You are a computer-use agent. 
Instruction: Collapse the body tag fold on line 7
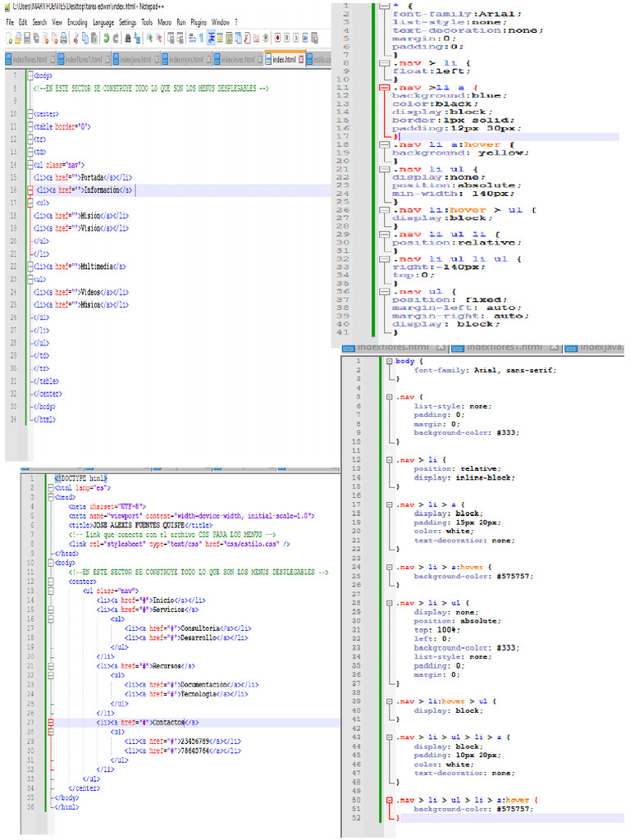(x=29, y=75)
